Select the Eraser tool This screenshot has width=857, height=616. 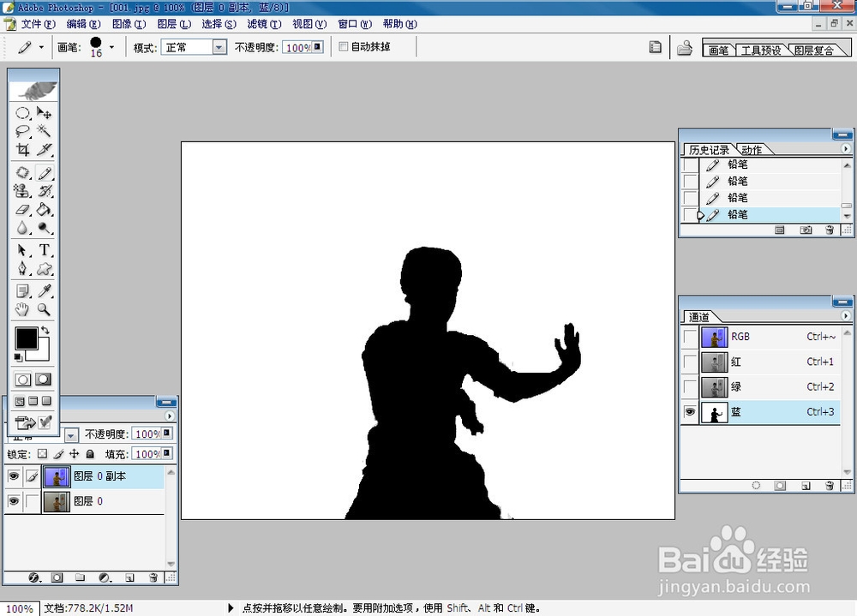pyautogui.click(x=22, y=209)
